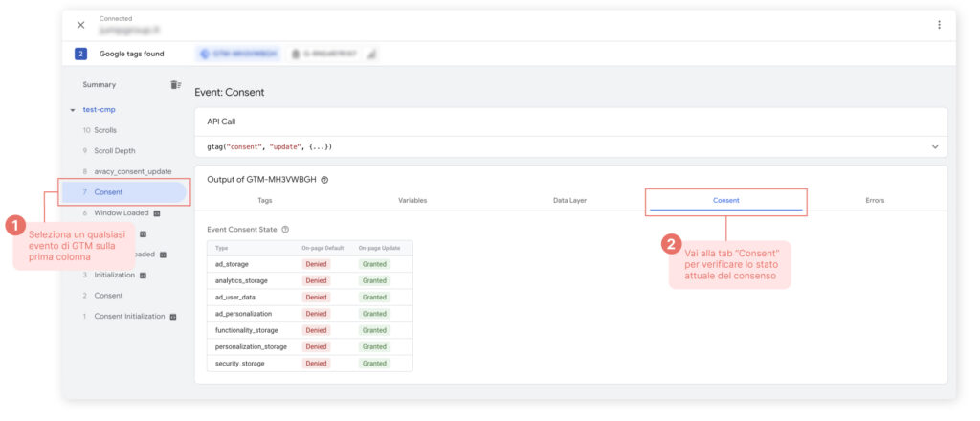Select Summary in the left sidebar
Viewport: 980px width, 421px height.
(99, 85)
